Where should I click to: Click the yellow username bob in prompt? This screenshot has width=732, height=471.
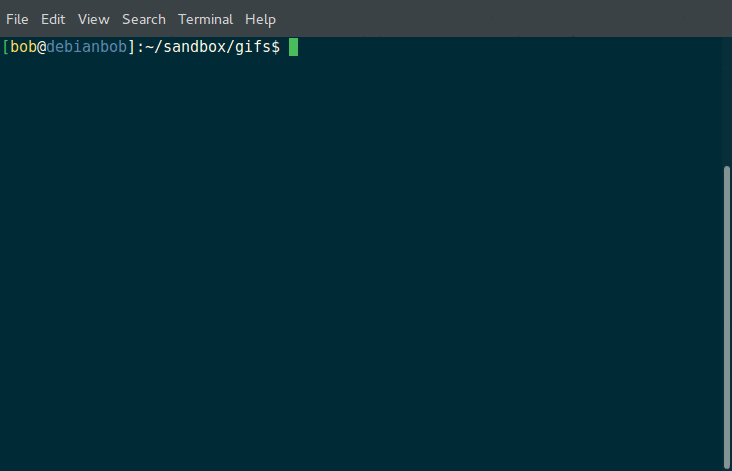click(x=23, y=47)
